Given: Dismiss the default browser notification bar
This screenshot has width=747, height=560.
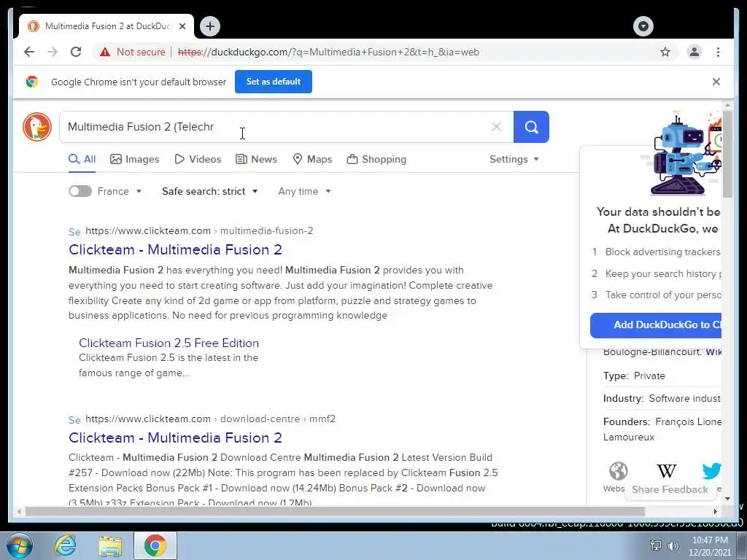Looking at the screenshot, I should point(716,82).
